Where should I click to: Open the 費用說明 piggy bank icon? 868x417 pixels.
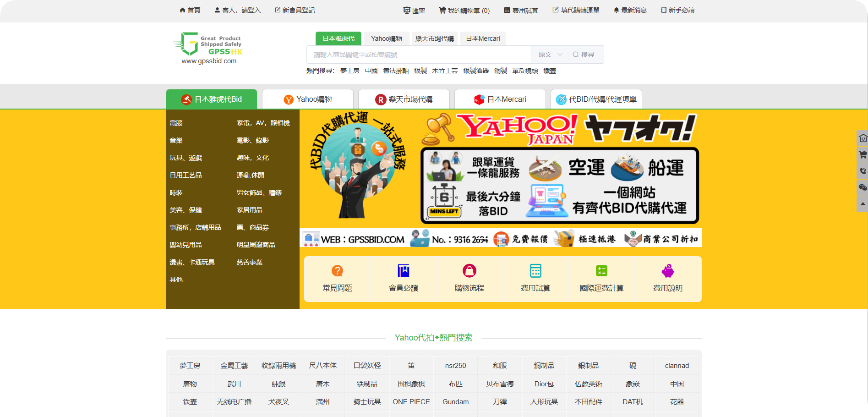tap(667, 271)
